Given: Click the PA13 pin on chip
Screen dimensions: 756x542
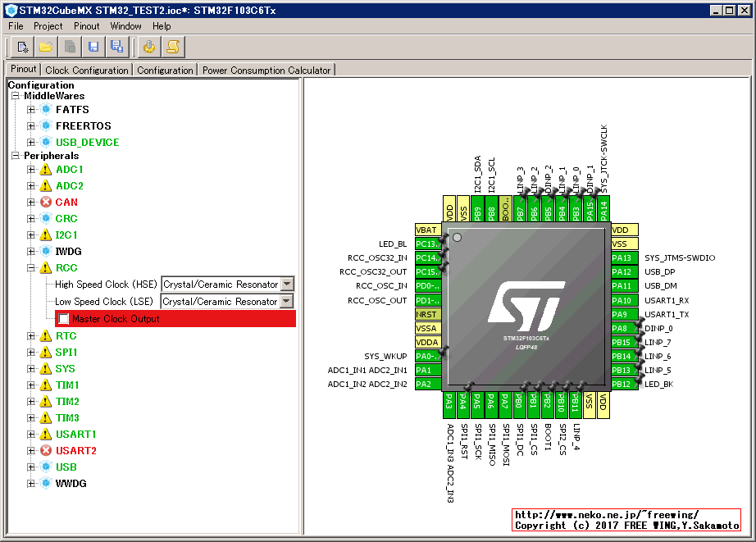Looking at the screenshot, I should 624,258.
